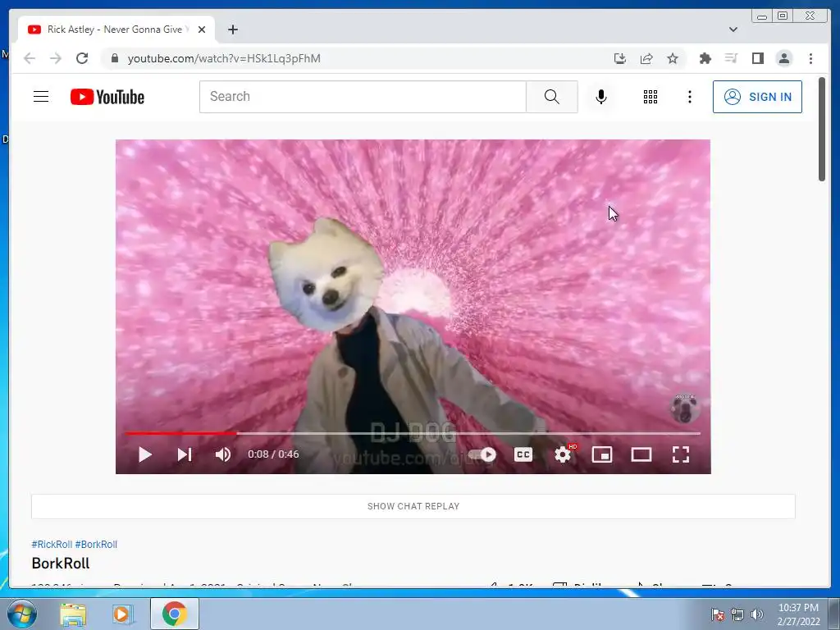Skip to the next video
The height and width of the screenshot is (630, 840).
click(x=185, y=454)
